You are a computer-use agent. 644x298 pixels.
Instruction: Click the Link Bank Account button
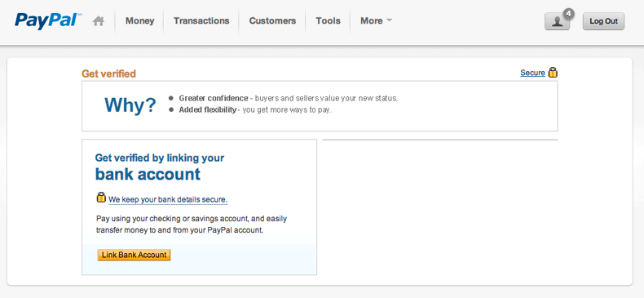coord(134,255)
